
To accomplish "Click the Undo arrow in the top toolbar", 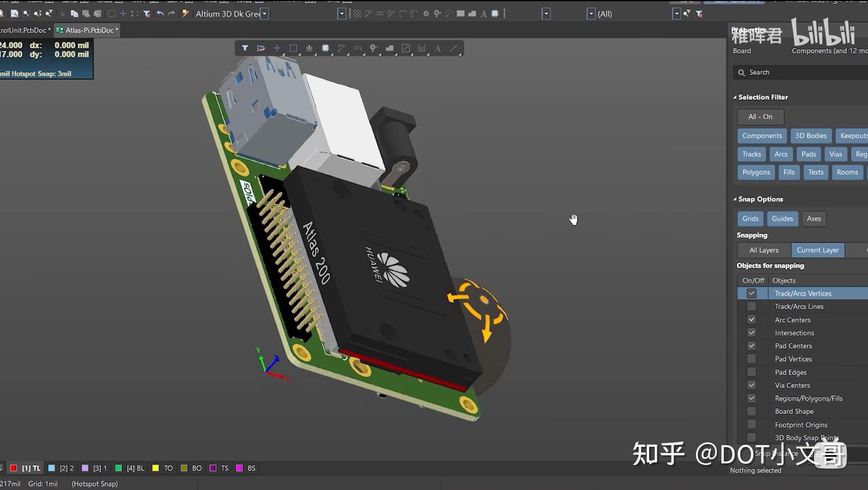I will point(160,14).
